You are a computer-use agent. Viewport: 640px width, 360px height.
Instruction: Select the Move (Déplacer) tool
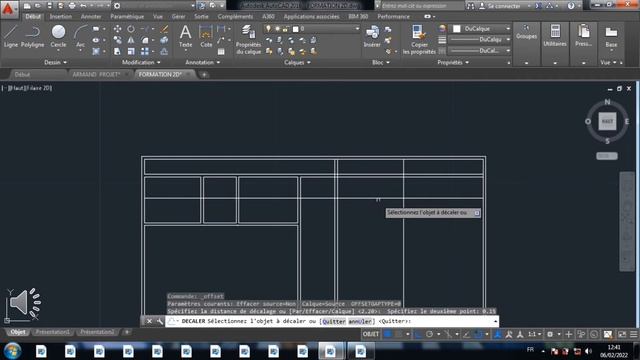[117, 29]
